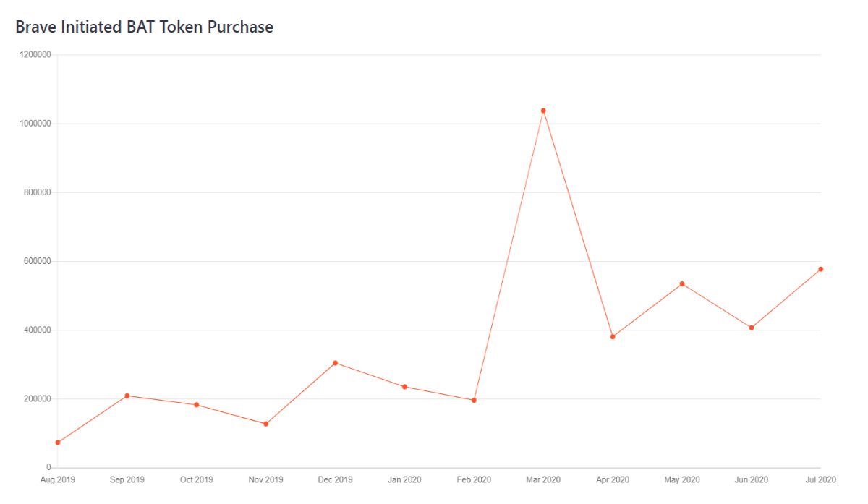Select the Oct 2019 data point
Viewport: 868px width, 504px height.
coord(197,405)
